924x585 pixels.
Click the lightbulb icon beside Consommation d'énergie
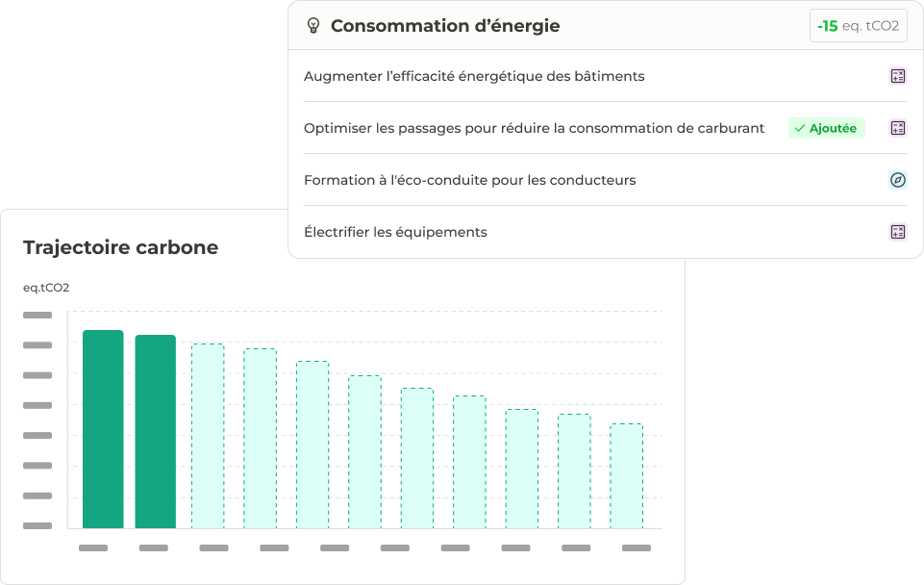312,26
